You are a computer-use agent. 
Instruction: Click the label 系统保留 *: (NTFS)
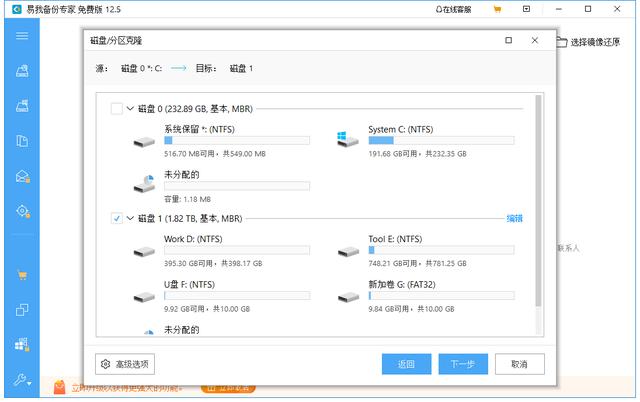pyautogui.click(x=199, y=129)
